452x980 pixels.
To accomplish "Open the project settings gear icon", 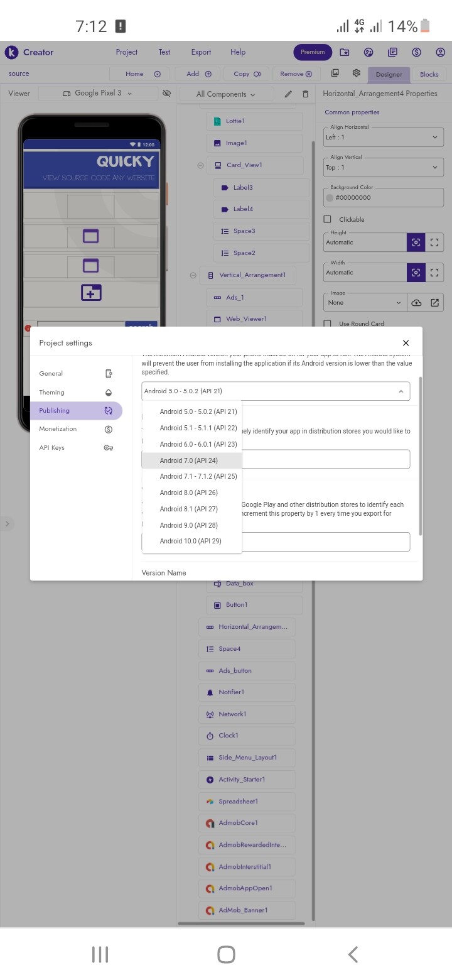I will [357, 73].
